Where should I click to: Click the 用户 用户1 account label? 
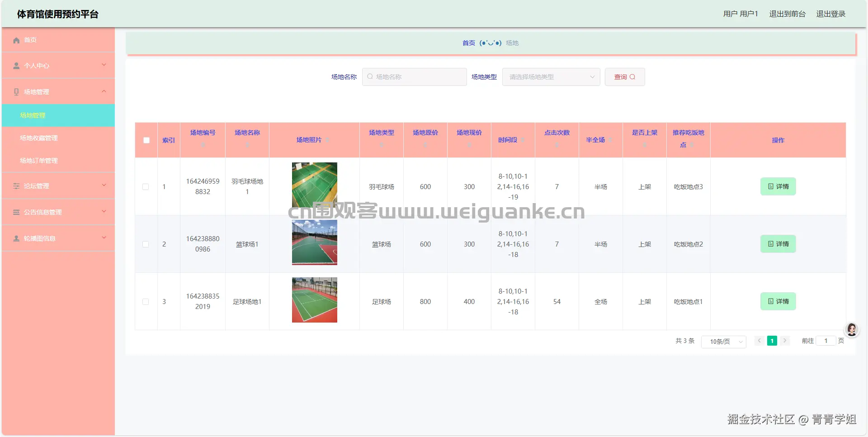[x=741, y=14]
